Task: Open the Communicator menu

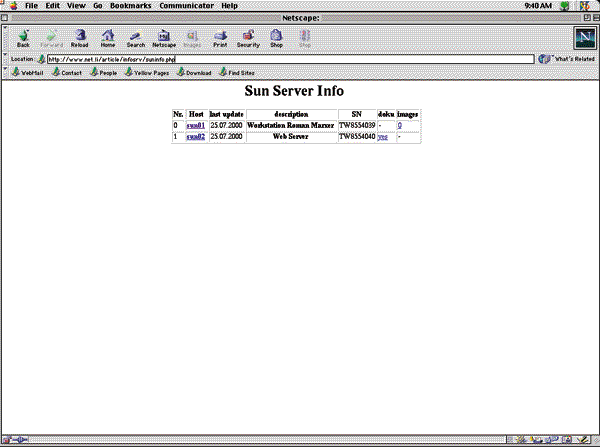Action: (x=187, y=6)
